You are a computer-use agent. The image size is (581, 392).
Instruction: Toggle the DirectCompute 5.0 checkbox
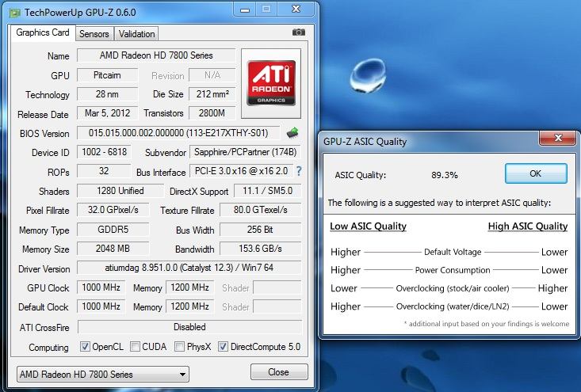tap(223, 347)
